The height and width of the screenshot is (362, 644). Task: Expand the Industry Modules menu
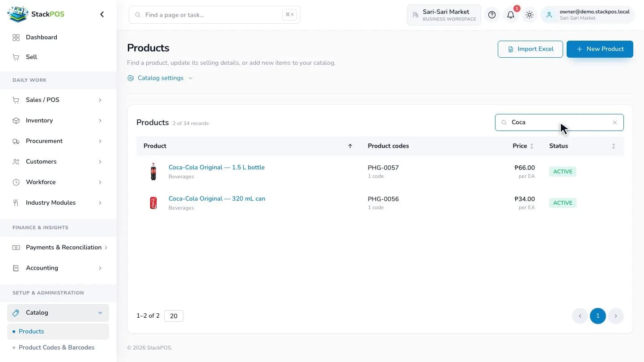click(x=58, y=203)
